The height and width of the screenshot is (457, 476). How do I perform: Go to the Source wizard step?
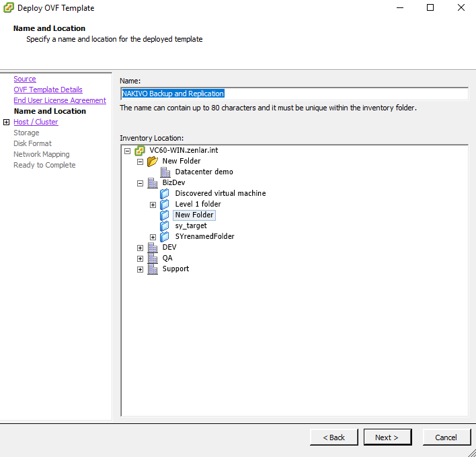coord(25,79)
